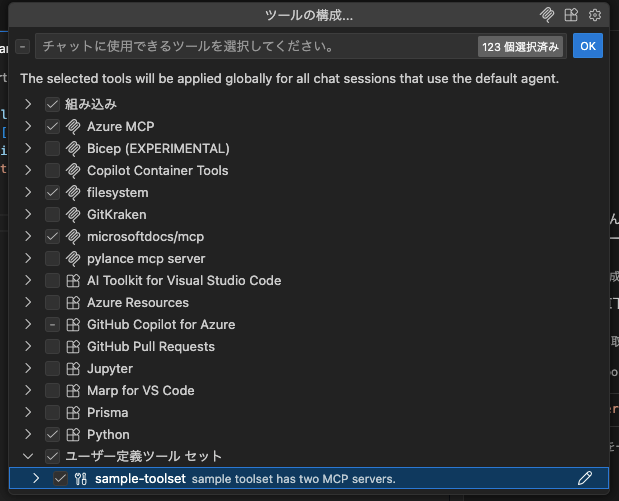Click the MCP server icon in title bar

tap(547, 15)
